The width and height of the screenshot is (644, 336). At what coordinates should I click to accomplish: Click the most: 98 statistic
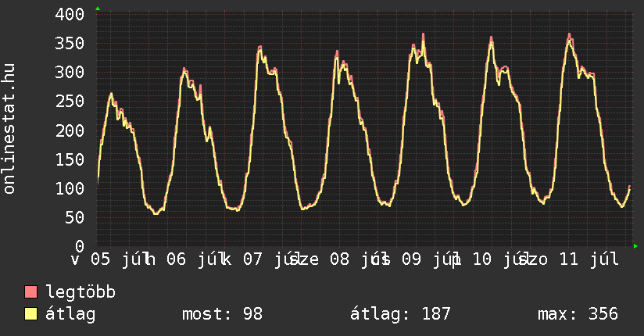[222, 314]
